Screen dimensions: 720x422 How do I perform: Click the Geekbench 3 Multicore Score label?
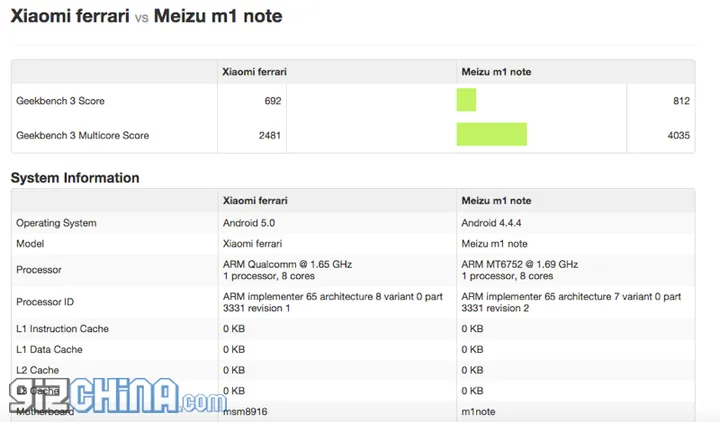click(82, 135)
